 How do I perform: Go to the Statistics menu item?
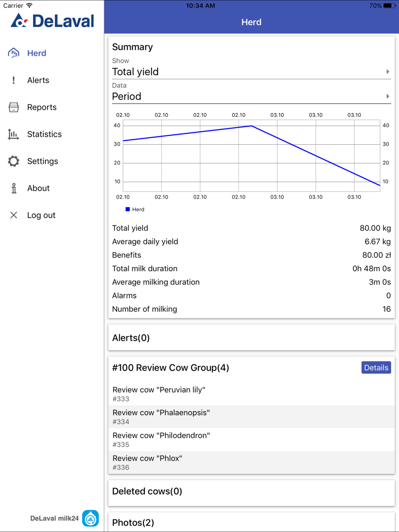pyautogui.click(x=44, y=134)
